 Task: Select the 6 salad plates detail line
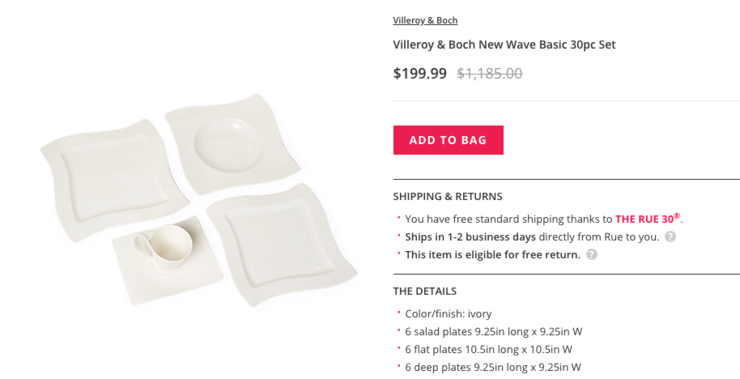[493, 332]
